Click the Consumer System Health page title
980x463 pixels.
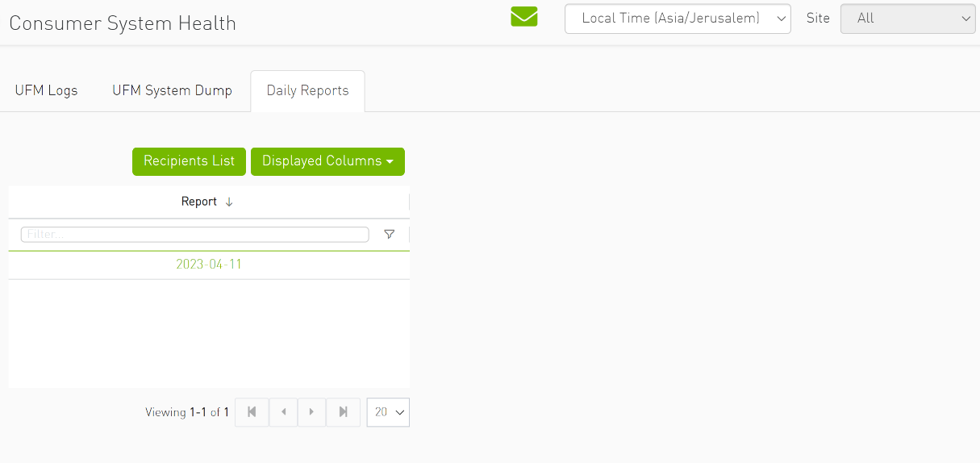pos(123,23)
